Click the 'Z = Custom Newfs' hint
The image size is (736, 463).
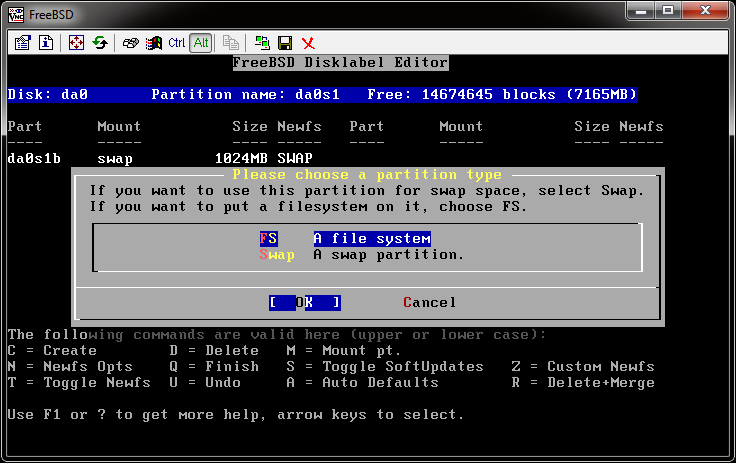point(583,366)
